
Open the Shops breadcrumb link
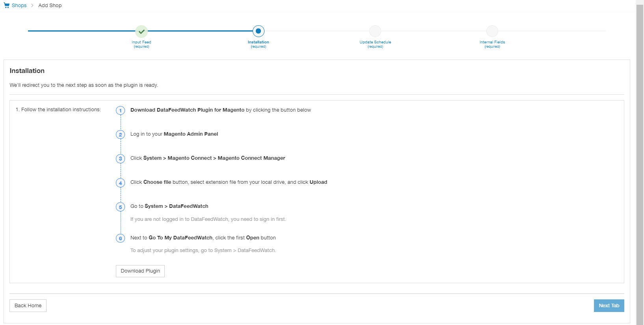[19, 6]
